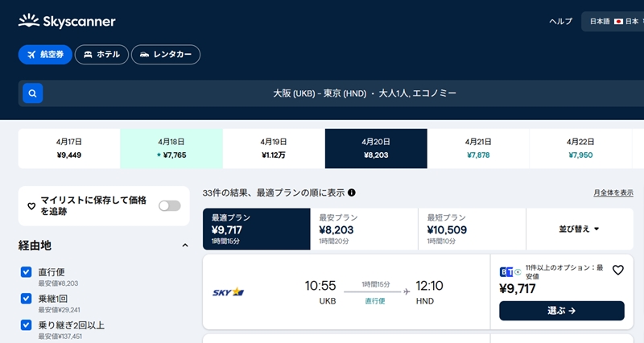
Task: Collapse the 経由地 filter section
Action: (185, 246)
